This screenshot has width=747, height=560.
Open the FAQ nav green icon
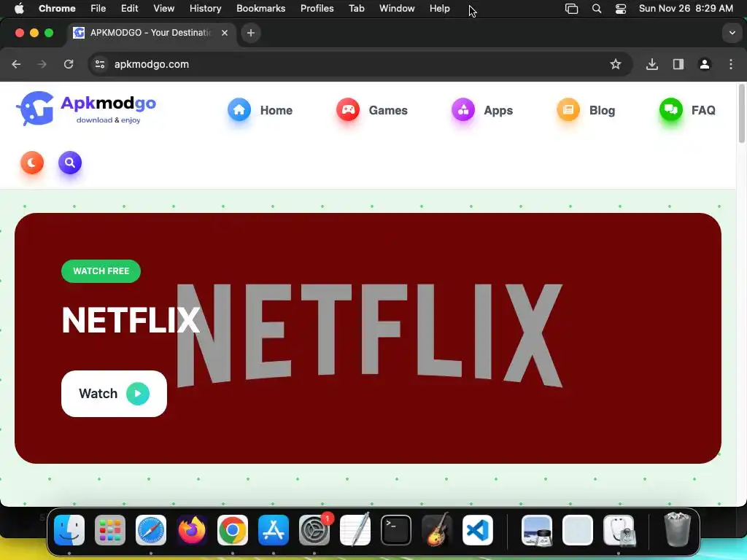671,109
